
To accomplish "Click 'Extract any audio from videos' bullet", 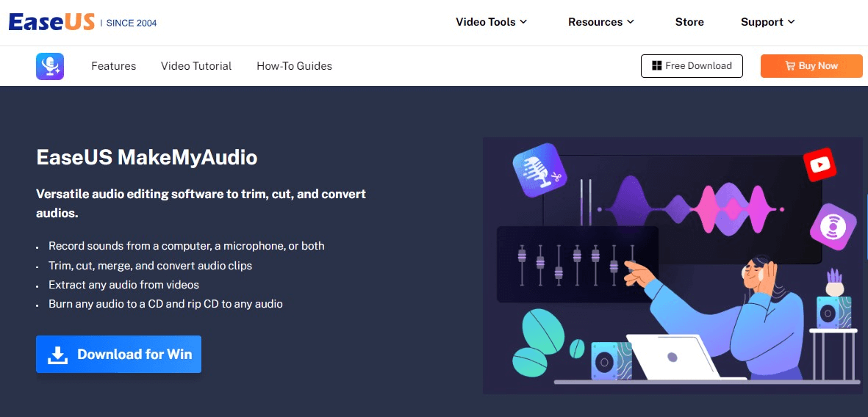I will (123, 285).
